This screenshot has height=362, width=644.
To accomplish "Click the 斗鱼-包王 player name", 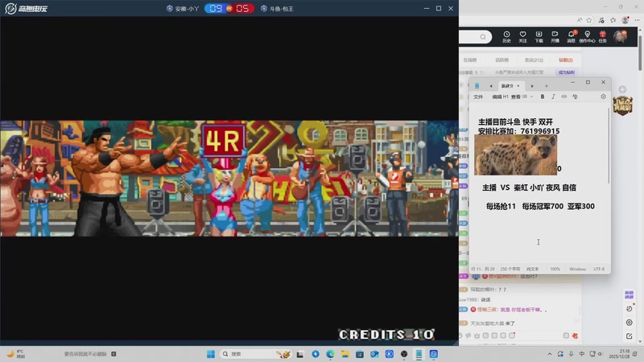I will (281, 9).
